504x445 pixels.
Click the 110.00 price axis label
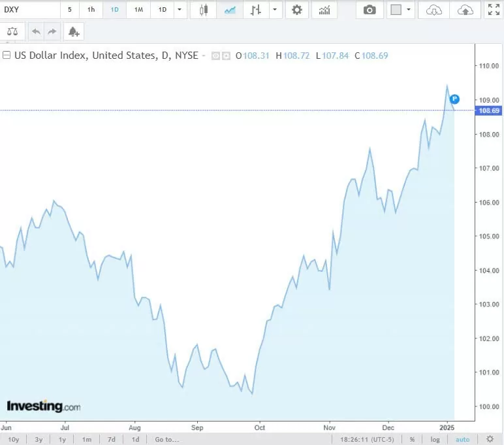pyautogui.click(x=489, y=66)
